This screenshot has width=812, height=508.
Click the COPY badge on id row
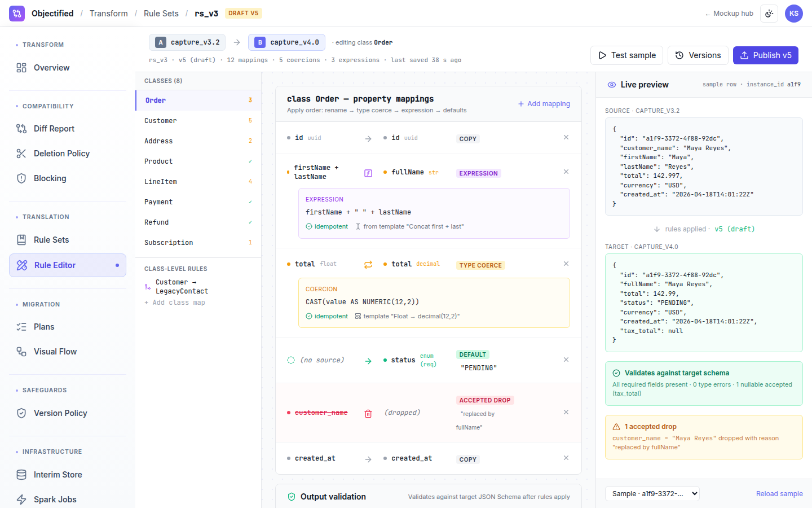point(468,139)
